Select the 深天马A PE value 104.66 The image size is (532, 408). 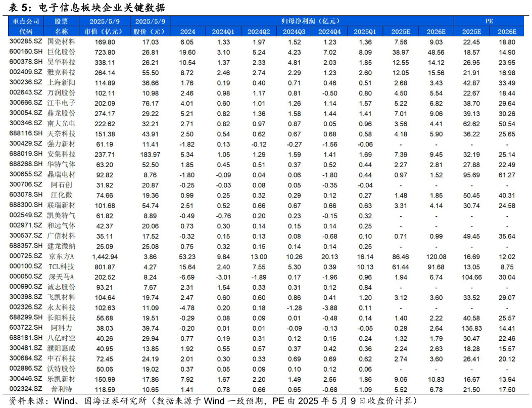[471, 277]
